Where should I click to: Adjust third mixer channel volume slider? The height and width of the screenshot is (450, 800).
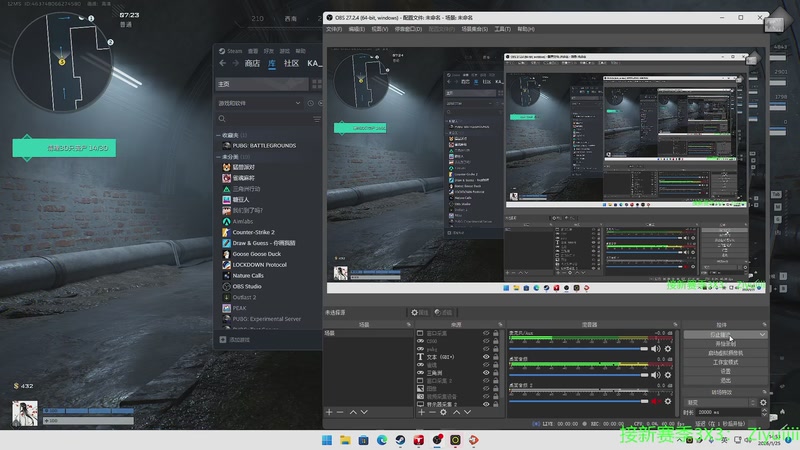(578, 402)
